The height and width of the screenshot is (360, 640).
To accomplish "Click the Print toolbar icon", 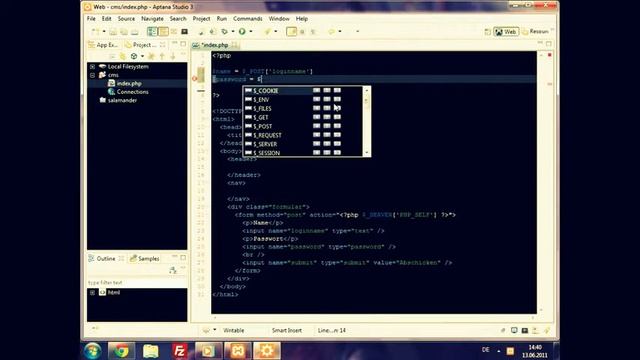I will (135, 31).
